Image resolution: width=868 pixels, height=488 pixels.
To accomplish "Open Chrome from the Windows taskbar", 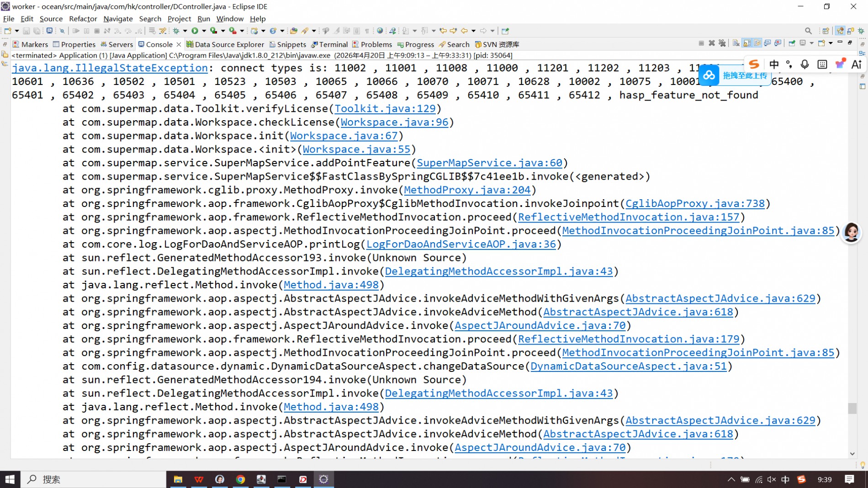I will (x=240, y=479).
